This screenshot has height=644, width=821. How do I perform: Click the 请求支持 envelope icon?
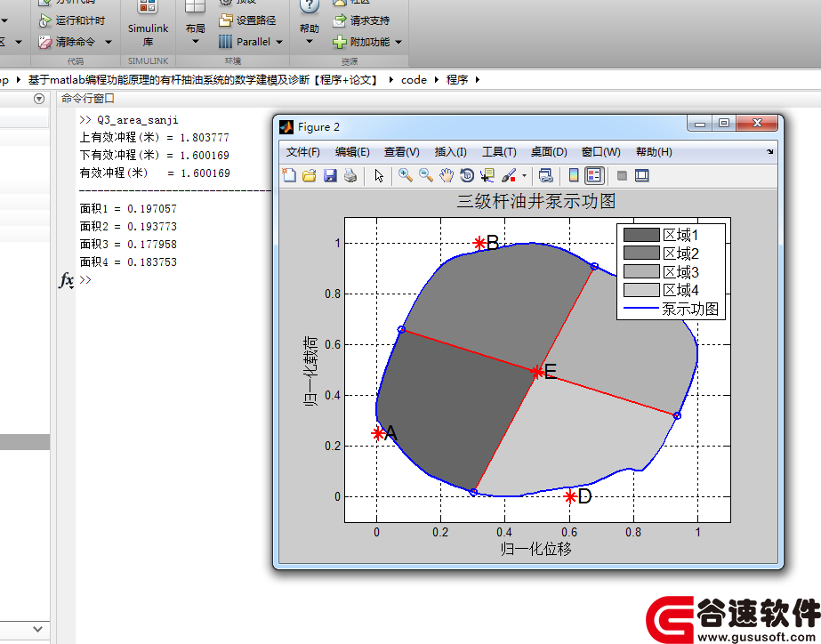(x=339, y=20)
